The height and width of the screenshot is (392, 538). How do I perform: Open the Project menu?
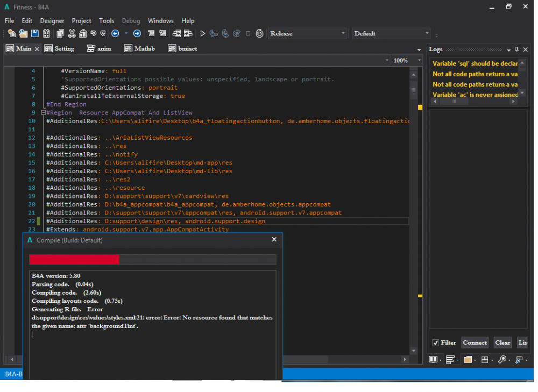(x=81, y=20)
